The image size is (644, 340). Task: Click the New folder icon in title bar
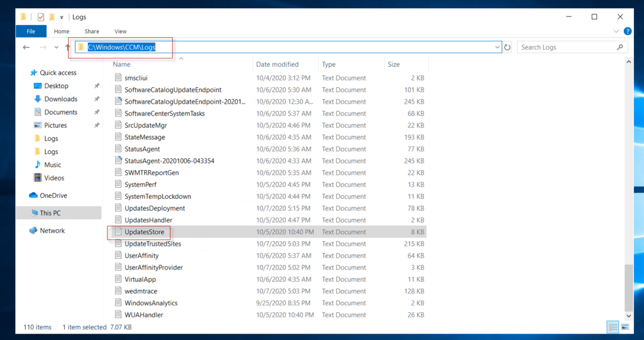coord(52,17)
